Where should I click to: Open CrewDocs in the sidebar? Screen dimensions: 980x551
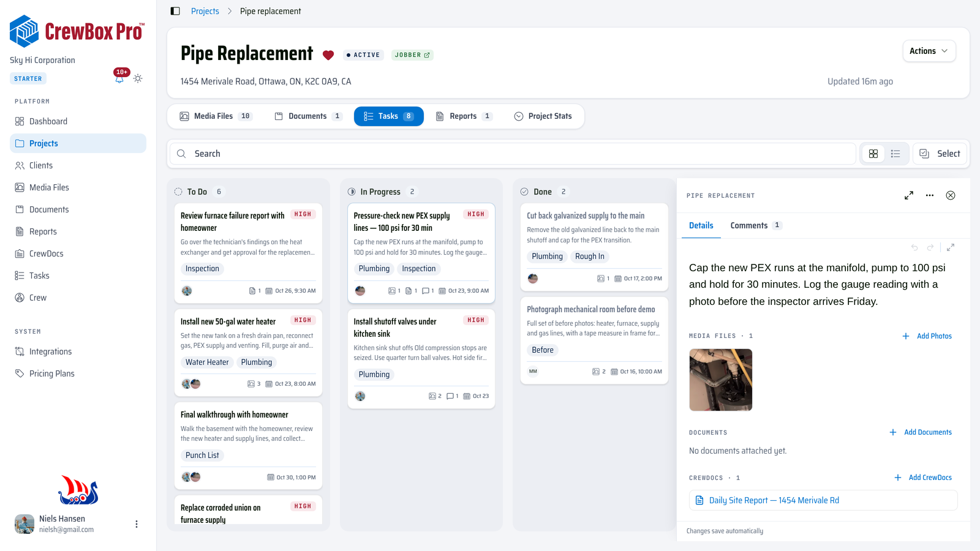[78, 253]
